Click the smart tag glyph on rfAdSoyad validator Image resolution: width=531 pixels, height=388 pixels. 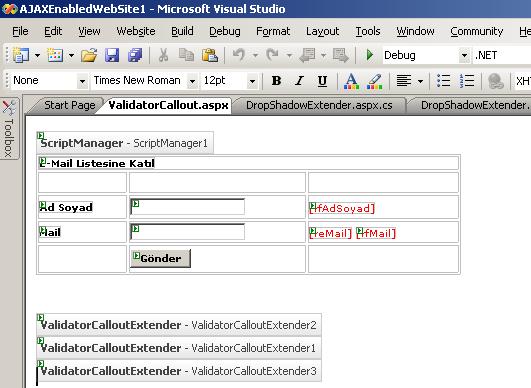313,206
